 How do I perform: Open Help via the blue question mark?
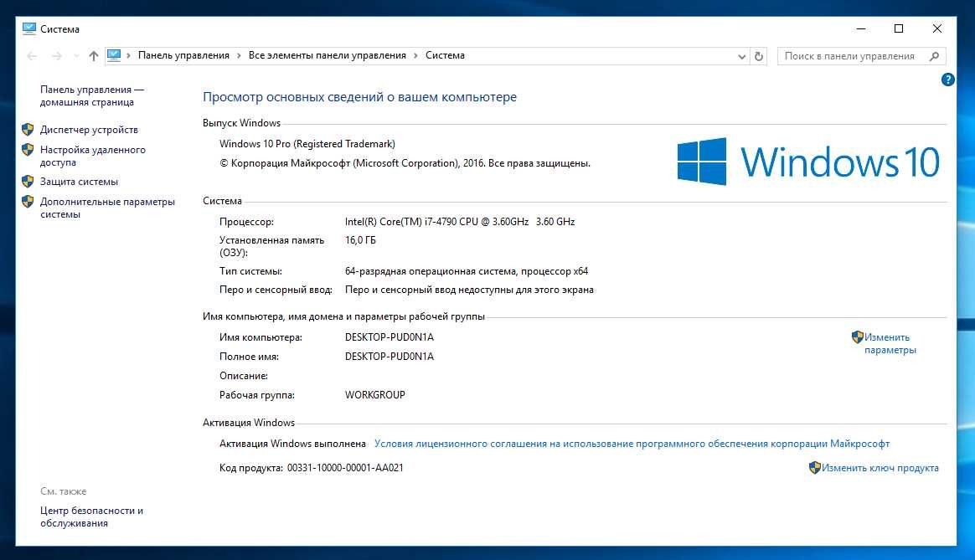coord(947,80)
